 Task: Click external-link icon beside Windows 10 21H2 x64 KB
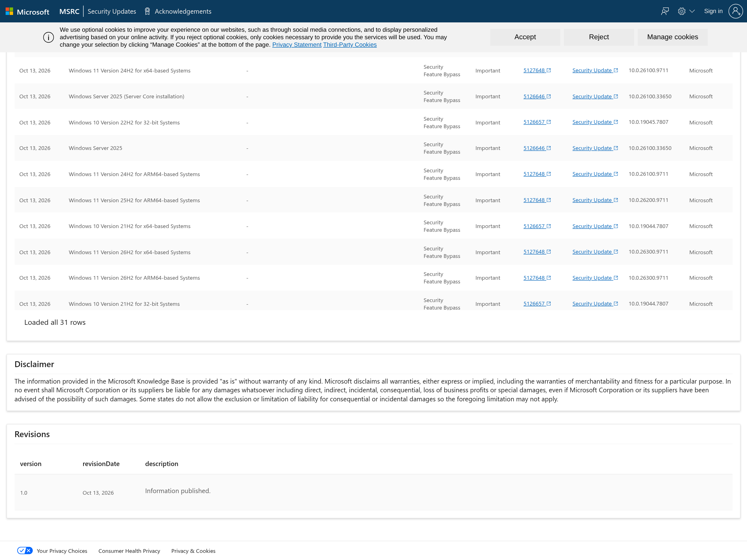pyautogui.click(x=548, y=226)
